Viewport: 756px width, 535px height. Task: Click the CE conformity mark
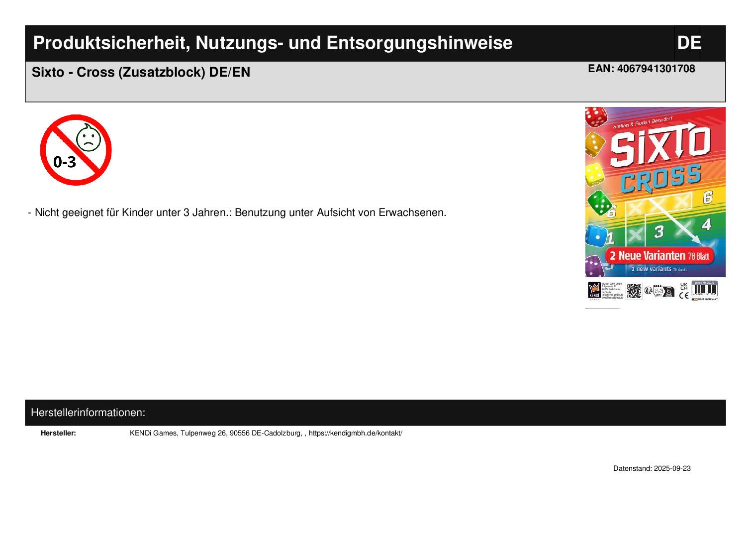[684, 296]
